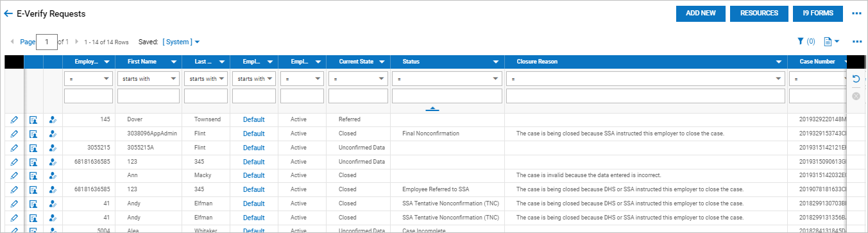Image resolution: width=868 pixels, height=233 pixels.
Task: Open Status column header menu arrow
Action: [x=495, y=62]
